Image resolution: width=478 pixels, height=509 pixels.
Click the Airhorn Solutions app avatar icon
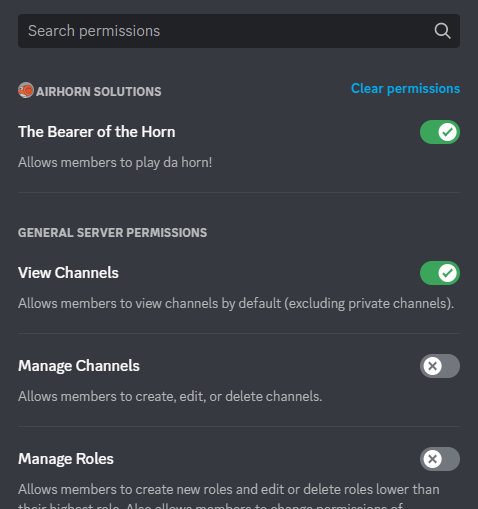(x=26, y=90)
